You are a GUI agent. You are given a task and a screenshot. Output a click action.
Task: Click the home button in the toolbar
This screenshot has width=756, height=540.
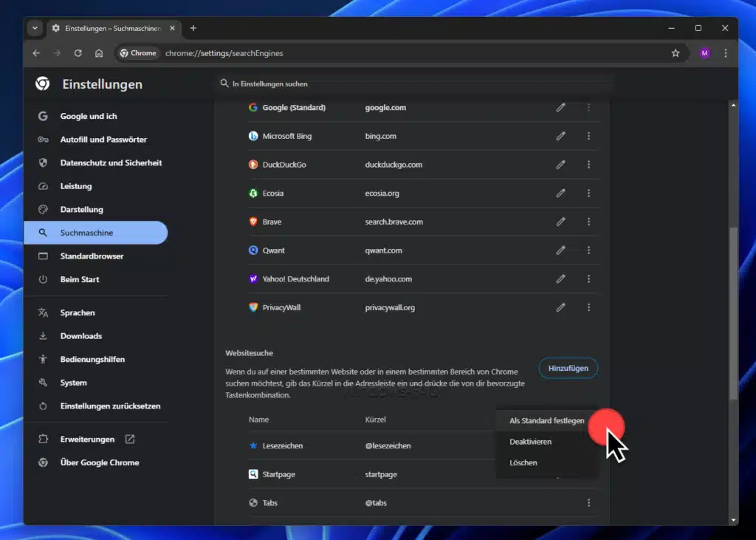pos(99,53)
